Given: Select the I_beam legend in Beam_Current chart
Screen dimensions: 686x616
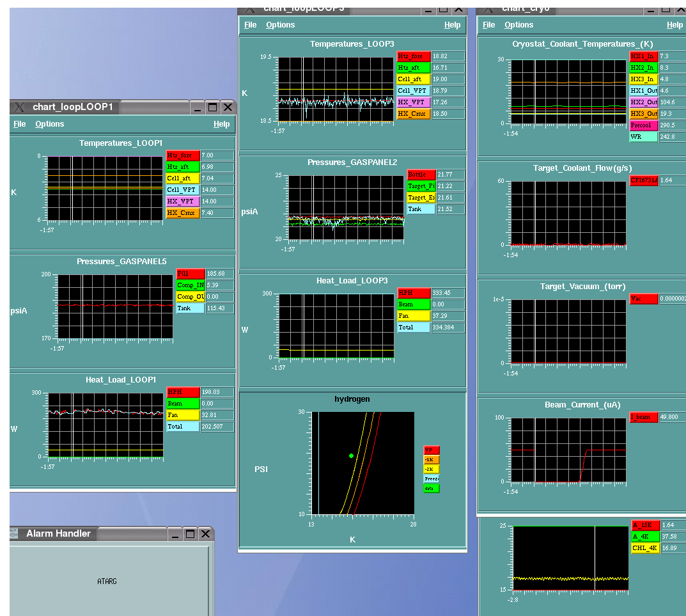Looking at the screenshot, I should pos(644,417).
